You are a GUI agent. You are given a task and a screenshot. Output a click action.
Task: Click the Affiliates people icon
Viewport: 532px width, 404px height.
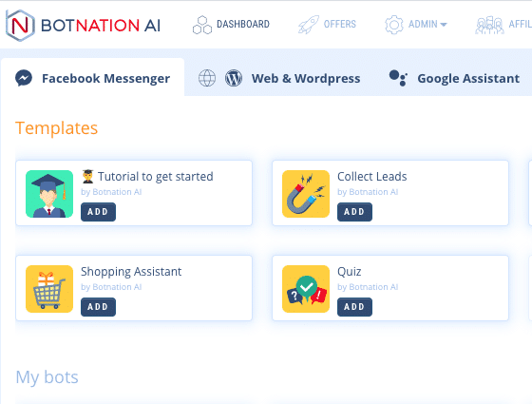click(489, 25)
